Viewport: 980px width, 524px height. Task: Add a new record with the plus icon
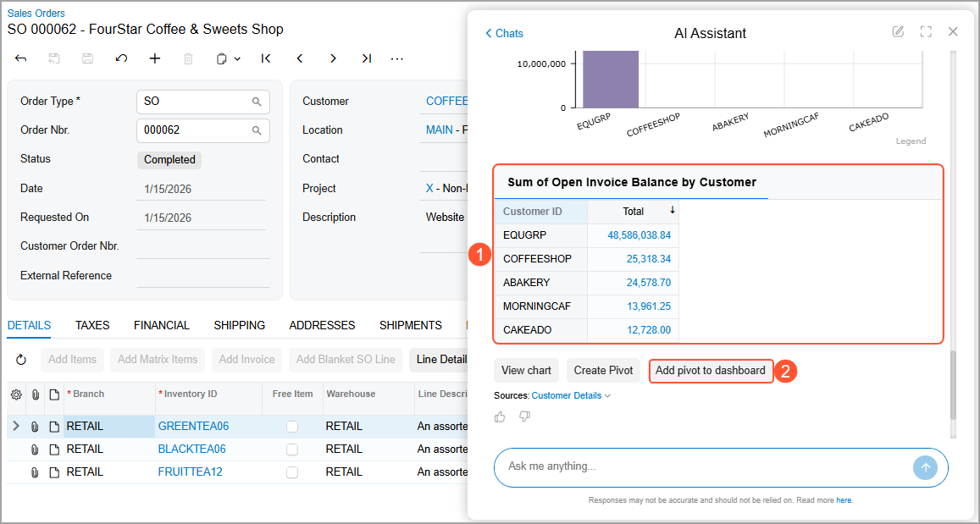[x=155, y=58]
